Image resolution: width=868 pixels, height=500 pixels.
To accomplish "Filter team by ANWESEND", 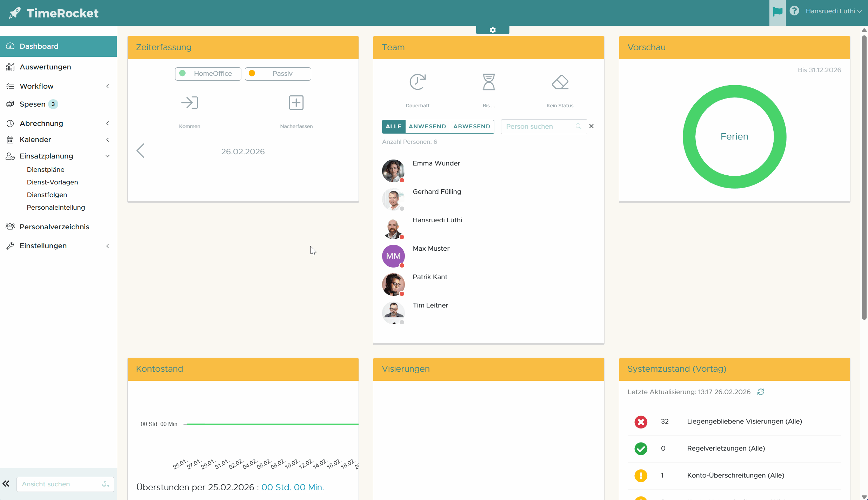I will tap(427, 126).
